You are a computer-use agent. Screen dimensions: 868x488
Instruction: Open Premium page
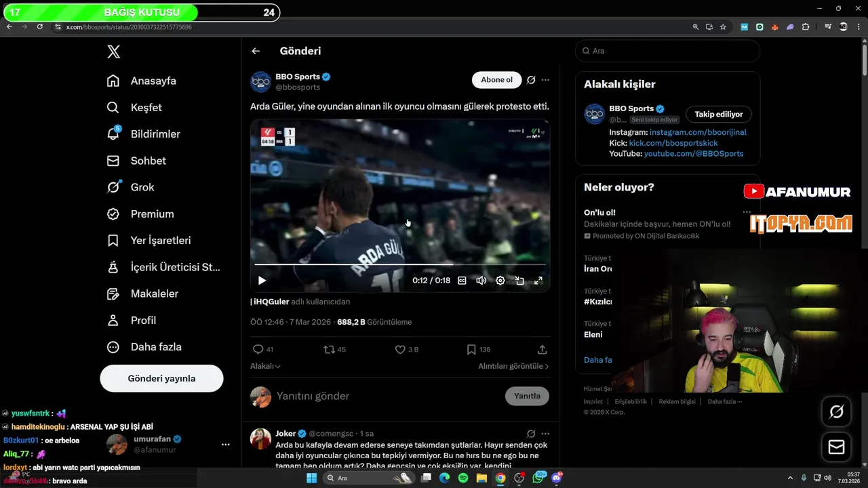point(140,213)
